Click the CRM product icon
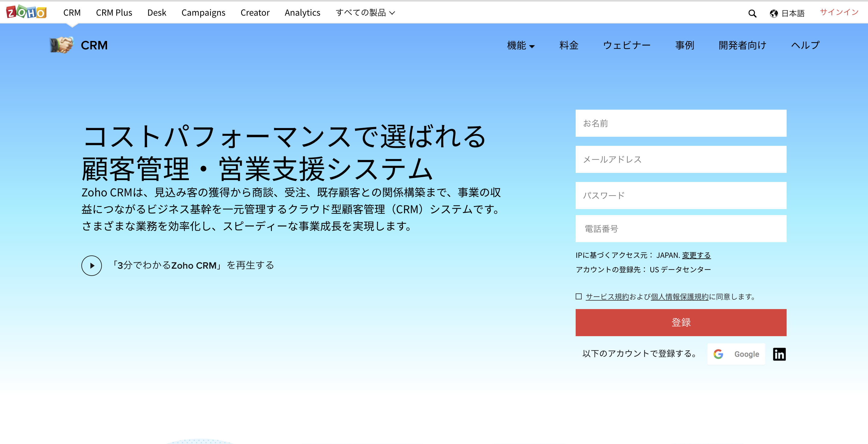Image resolution: width=868 pixels, height=444 pixels. pos(62,45)
